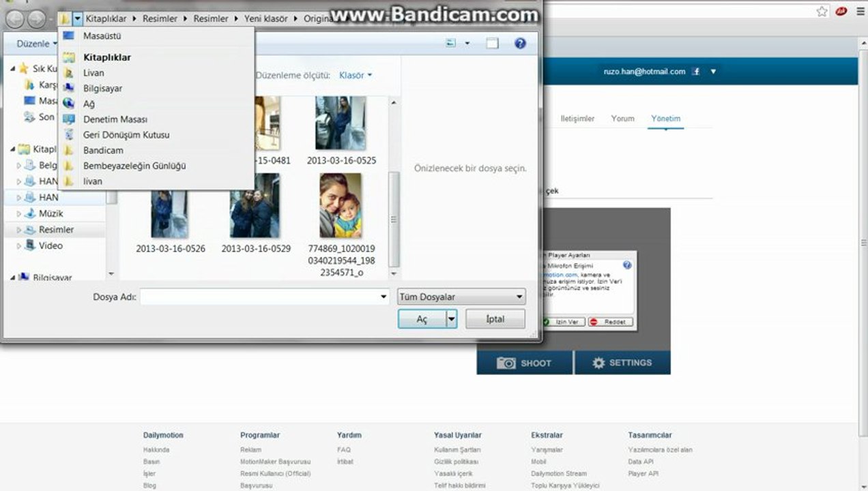Choose Bembeyazeleğin Günlüğü folder entry
Image resolution: width=868 pixels, height=491 pixels.
tap(134, 166)
